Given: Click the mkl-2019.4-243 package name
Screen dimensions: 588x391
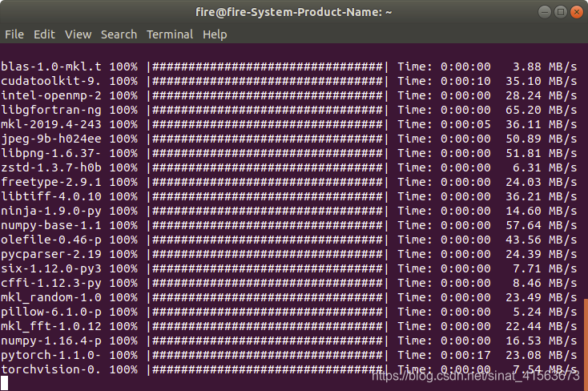Looking at the screenshot, I should pyautogui.click(x=51, y=124).
